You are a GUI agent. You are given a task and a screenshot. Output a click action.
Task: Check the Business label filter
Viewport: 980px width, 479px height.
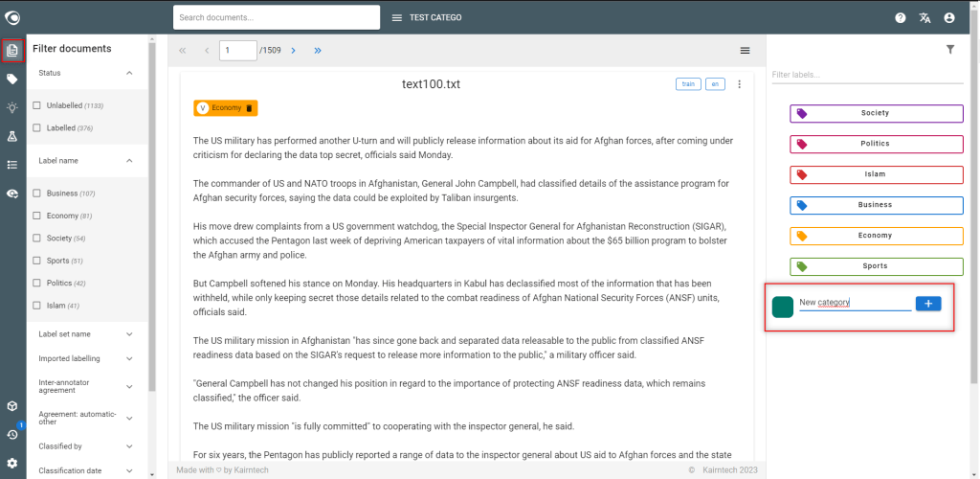[x=37, y=194]
